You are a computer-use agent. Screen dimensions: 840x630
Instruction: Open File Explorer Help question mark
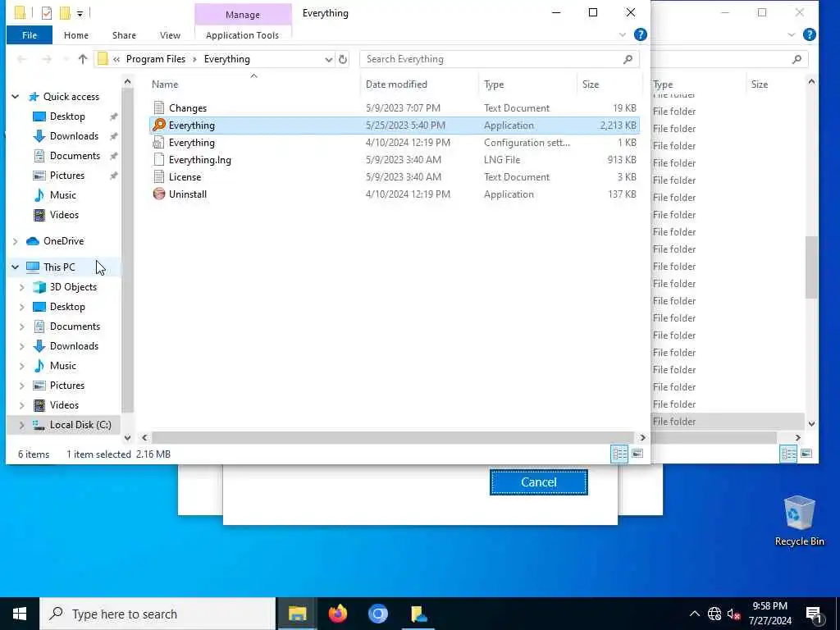[x=640, y=34]
